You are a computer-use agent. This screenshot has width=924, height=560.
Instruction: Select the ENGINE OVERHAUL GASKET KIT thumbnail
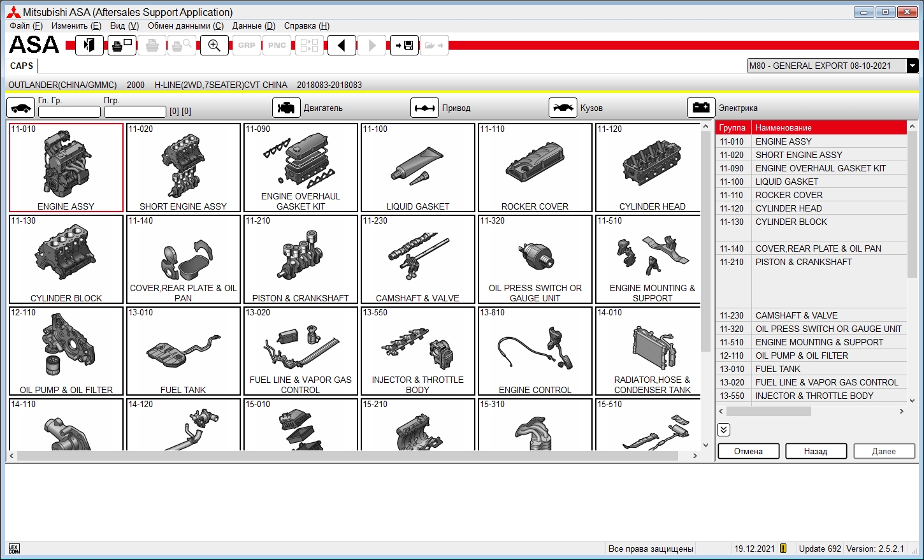pos(301,168)
